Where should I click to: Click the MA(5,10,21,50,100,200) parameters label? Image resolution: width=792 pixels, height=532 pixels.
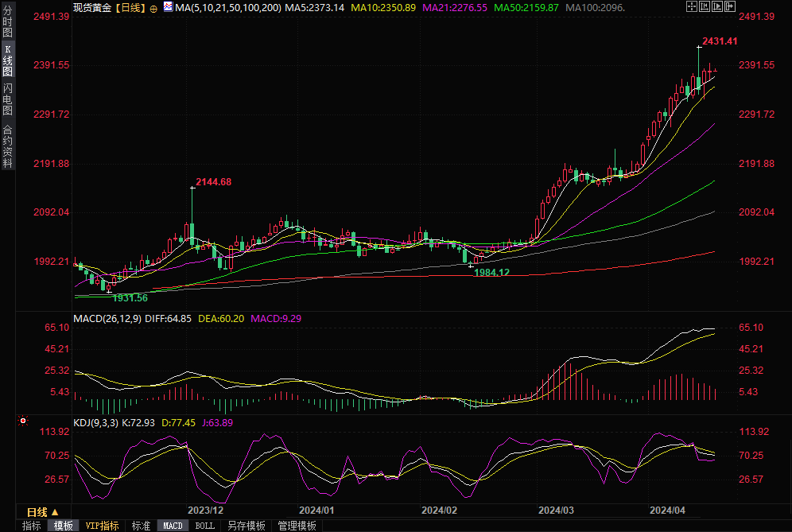[x=227, y=7]
